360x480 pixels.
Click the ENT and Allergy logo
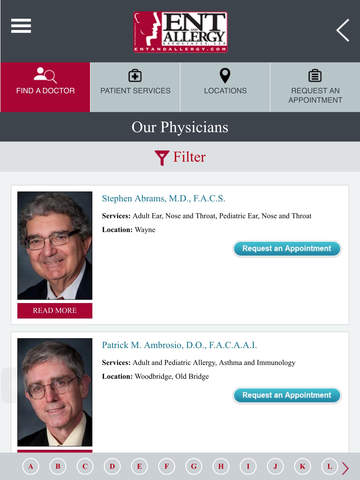(180, 32)
